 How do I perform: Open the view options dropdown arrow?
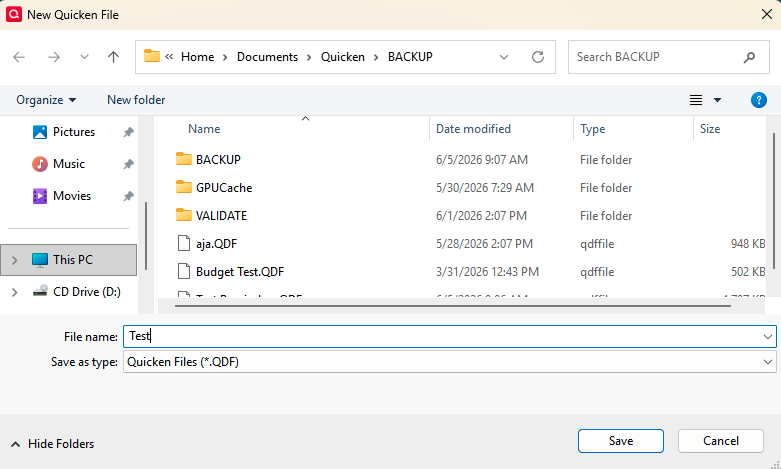pyautogui.click(x=717, y=100)
